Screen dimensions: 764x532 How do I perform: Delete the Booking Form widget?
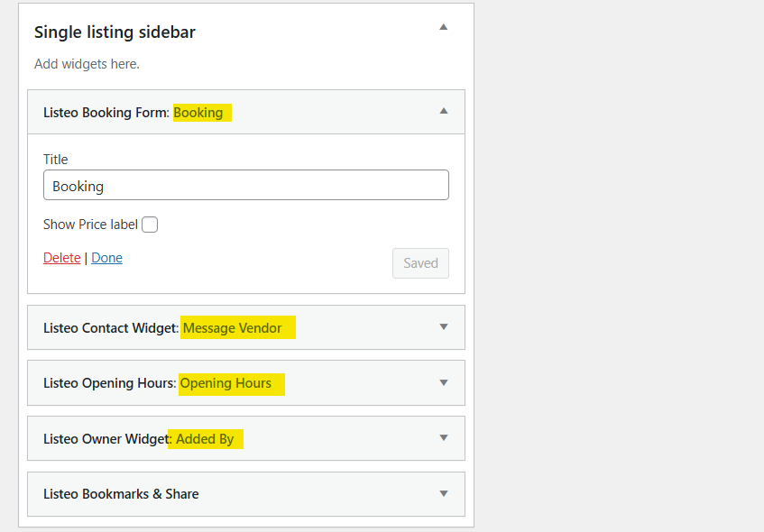[x=61, y=258]
